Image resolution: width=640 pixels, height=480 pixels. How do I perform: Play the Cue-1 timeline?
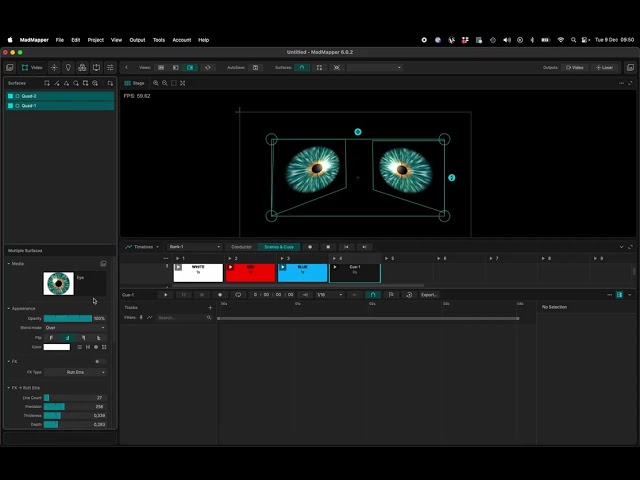tap(165, 295)
